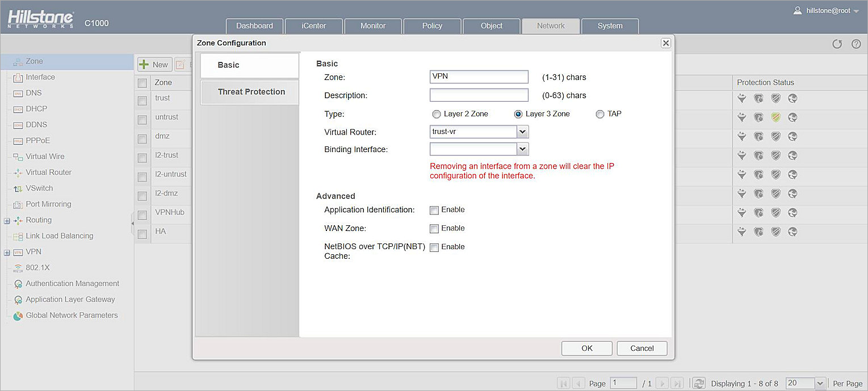Screen dimensions: 868x391
Task: Select the TAP zone type option
Action: pos(600,114)
